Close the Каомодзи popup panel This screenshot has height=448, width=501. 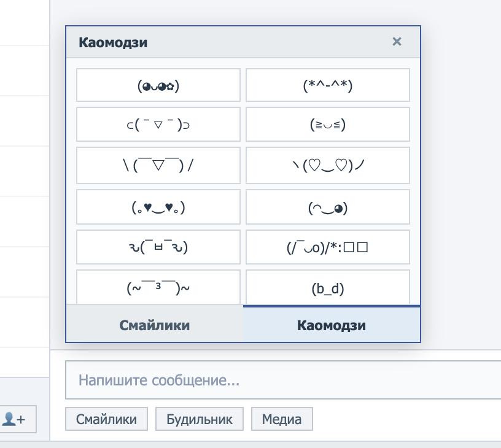click(397, 42)
